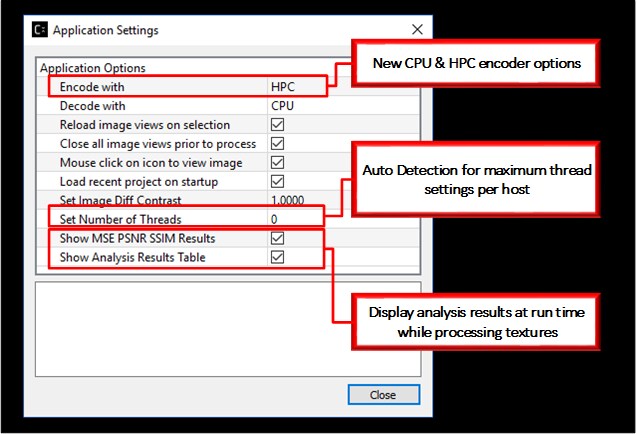This screenshot has height=434, width=637.
Task: Click the Compressonator app icon in title bar
Action: (x=39, y=30)
